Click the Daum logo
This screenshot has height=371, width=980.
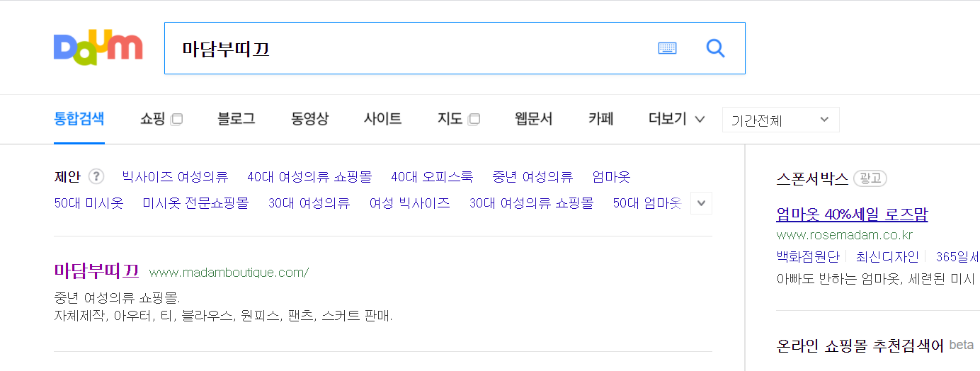click(98, 48)
